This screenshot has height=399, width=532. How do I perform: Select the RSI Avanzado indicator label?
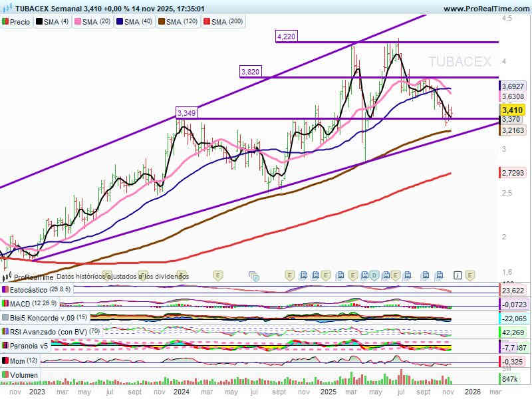(x=45, y=332)
